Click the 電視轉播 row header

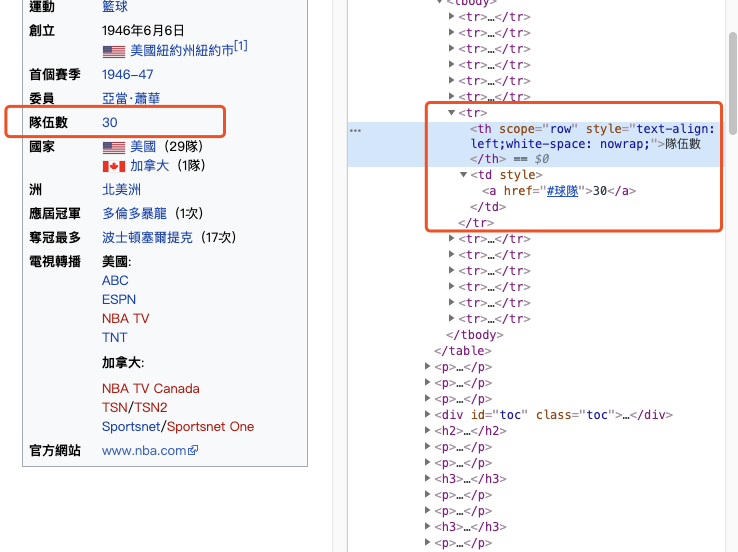coord(55,262)
